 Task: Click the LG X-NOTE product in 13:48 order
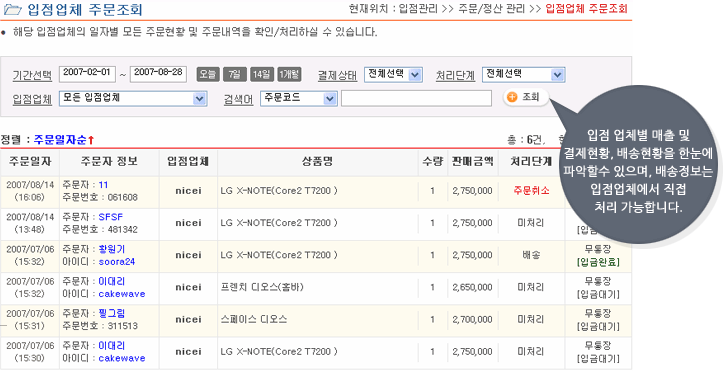pos(279,223)
